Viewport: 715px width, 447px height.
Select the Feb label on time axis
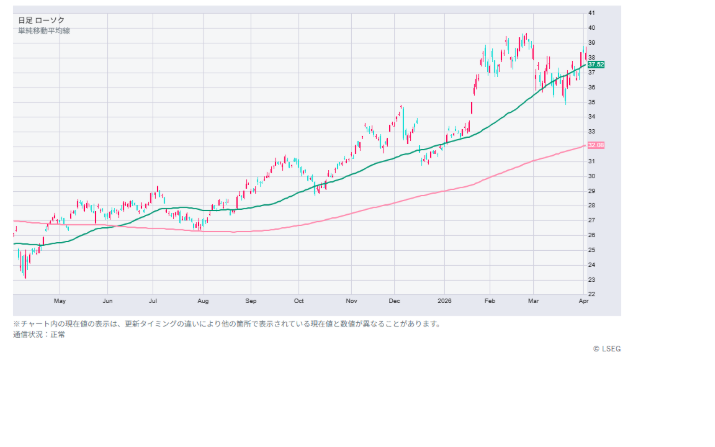[x=490, y=300]
